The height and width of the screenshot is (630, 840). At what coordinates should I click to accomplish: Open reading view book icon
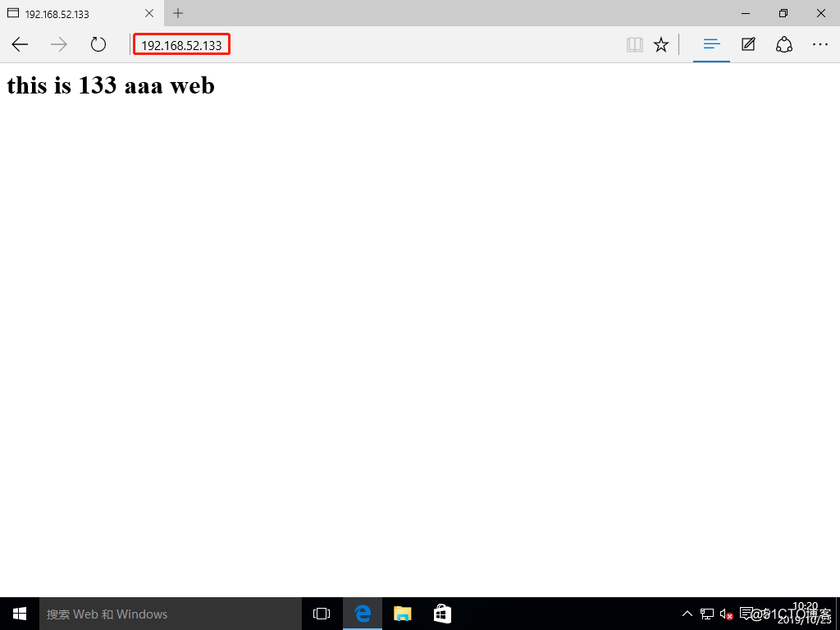pyautogui.click(x=634, y=44)
